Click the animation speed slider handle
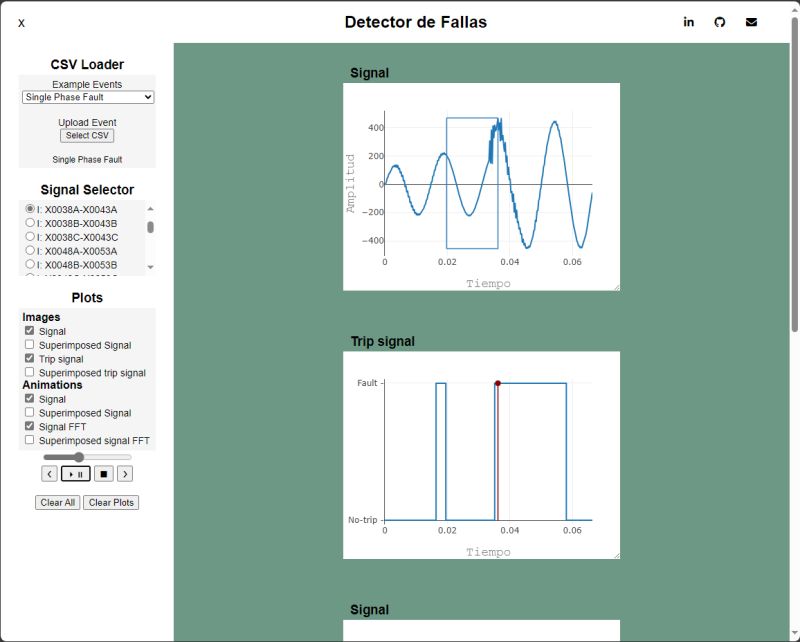800x642 pixels. [79, 457]
